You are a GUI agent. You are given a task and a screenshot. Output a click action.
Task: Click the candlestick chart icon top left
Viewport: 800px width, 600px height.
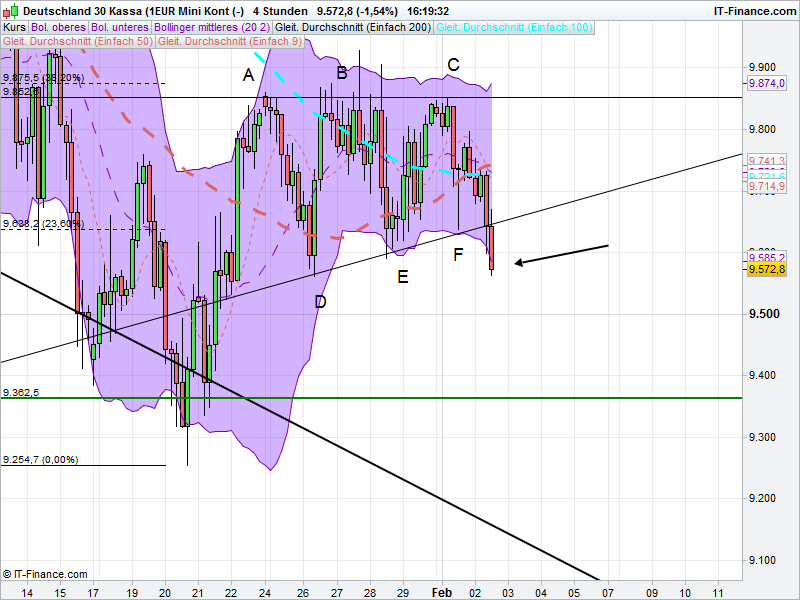[x=11, y=10]
